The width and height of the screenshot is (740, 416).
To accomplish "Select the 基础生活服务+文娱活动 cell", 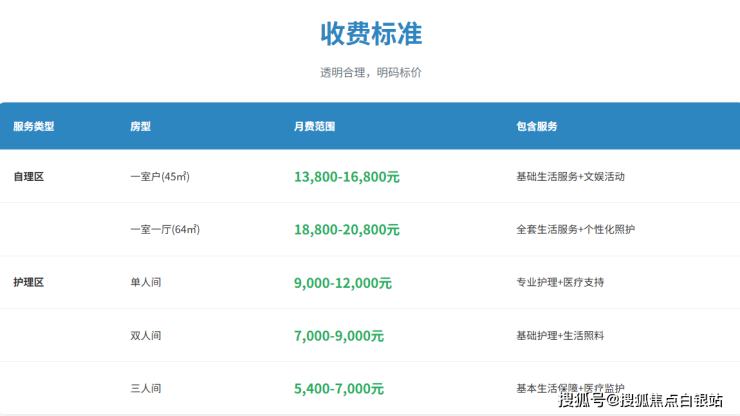I will pyautogui.click(x=570, y=177).
